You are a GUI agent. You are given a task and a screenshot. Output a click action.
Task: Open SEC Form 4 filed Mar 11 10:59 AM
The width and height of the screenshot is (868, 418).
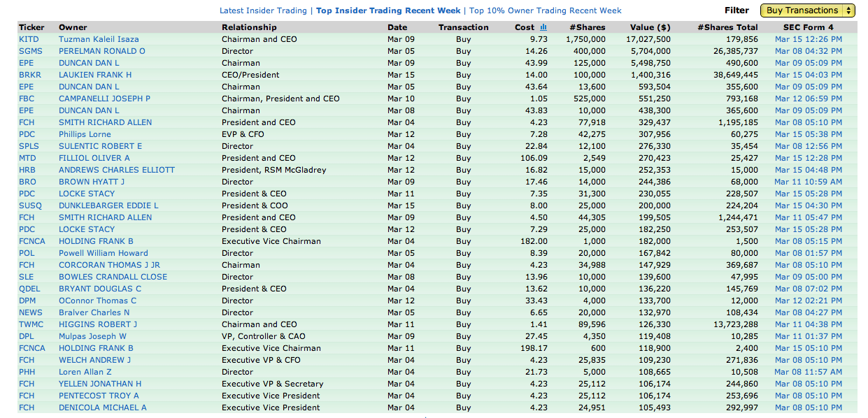point(808,182)
